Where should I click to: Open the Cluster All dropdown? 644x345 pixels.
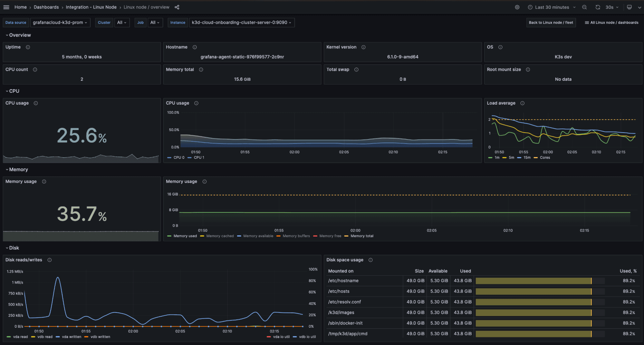[x=122, y=23]
